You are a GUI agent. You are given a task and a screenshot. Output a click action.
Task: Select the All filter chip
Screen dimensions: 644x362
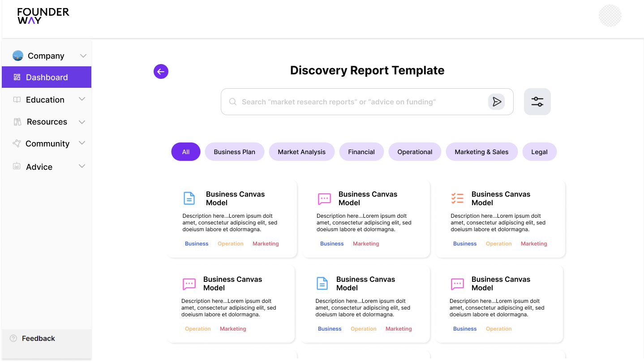point(186,152)
